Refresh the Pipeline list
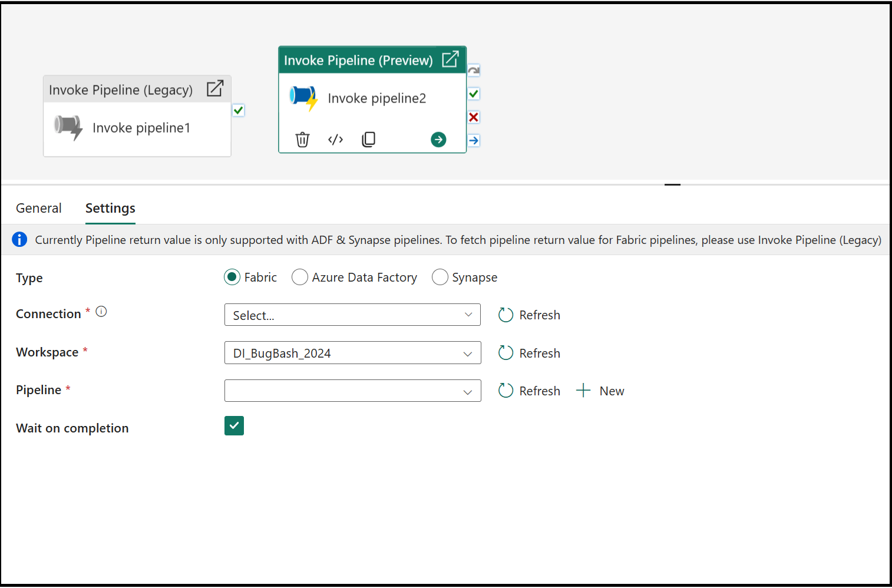 click(x=529, y=391)
